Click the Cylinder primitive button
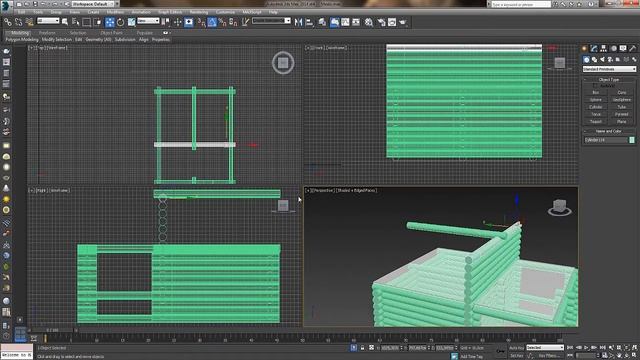This screenshot has width=640, height=360. [596, 107]
